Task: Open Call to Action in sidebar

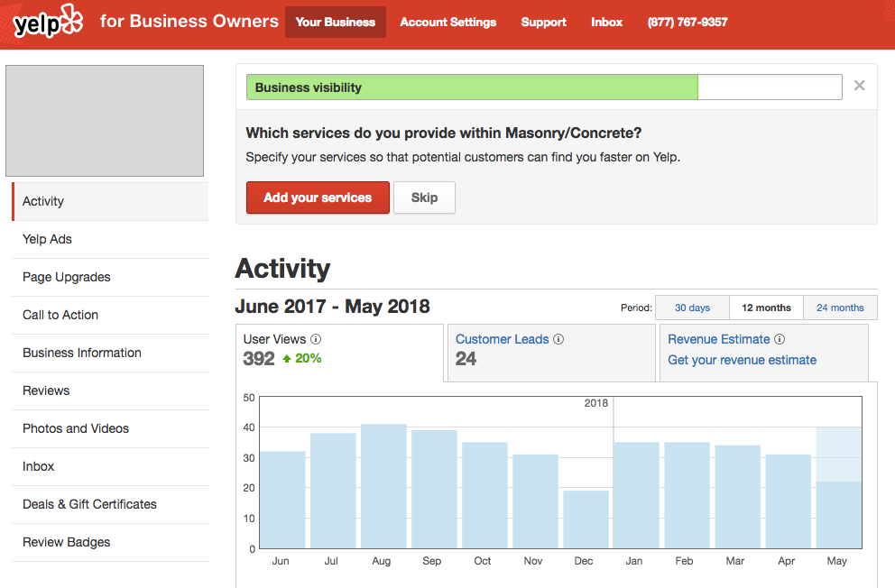Action: pyautogui.click(x=110, y=315)
